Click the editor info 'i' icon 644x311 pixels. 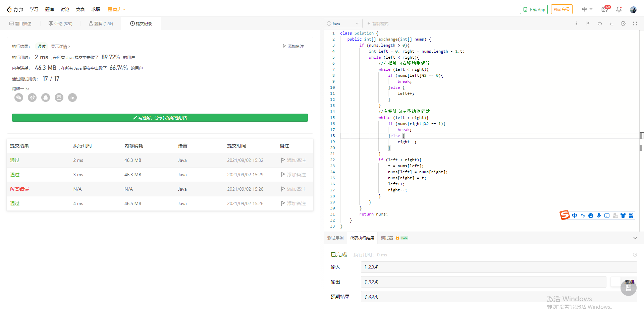tap(576, 23)
